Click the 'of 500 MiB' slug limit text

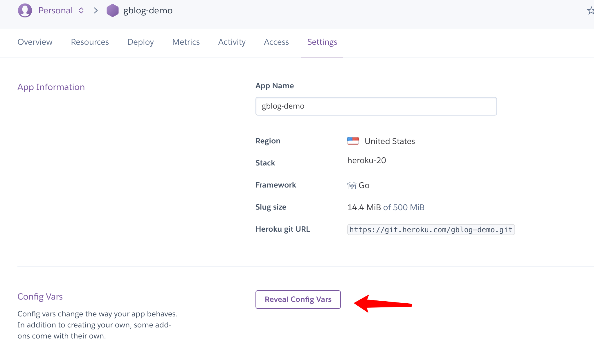(404, 207)
